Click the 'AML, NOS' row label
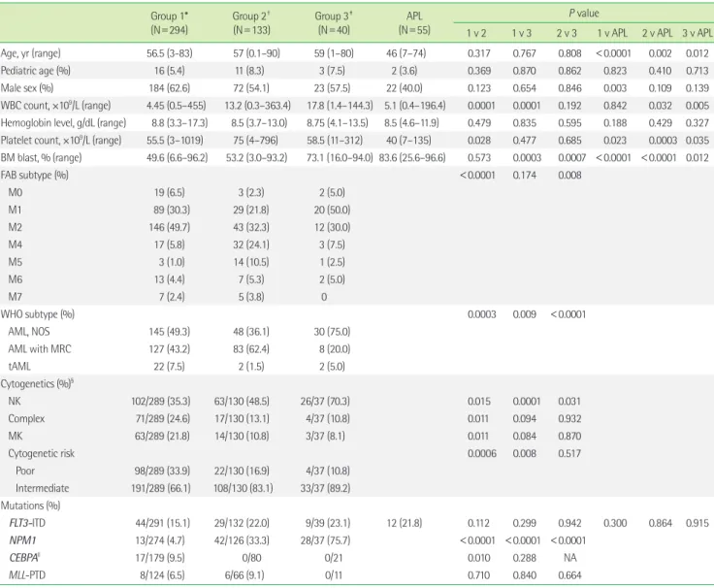The image size is (714, 588). tap(29, 332)
